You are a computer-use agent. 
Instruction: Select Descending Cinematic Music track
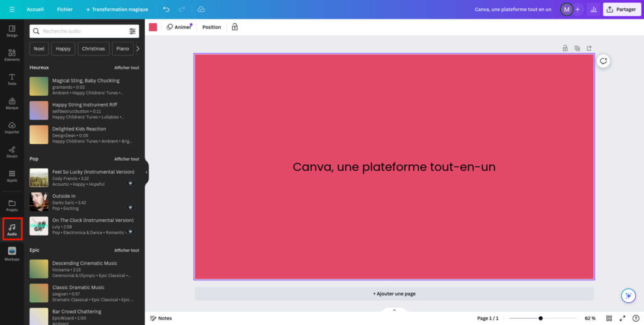tap(84, 269)
